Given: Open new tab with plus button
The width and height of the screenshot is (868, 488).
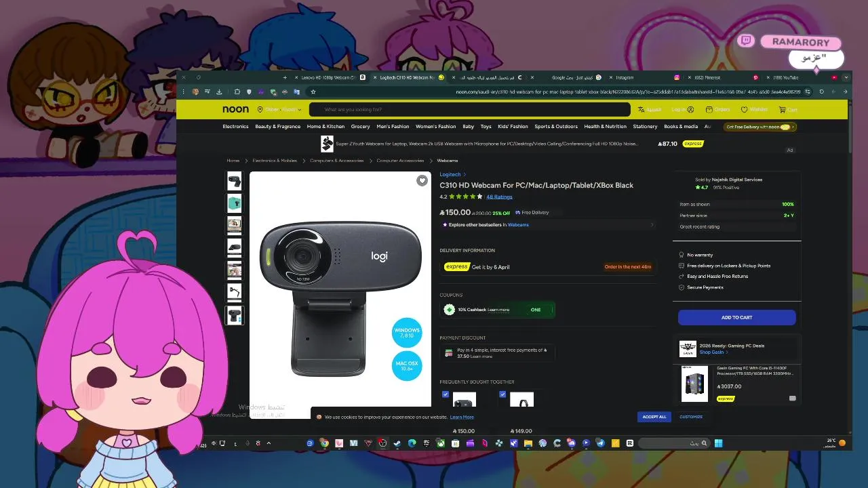Looking at the screenshot, I should [285, 77].
